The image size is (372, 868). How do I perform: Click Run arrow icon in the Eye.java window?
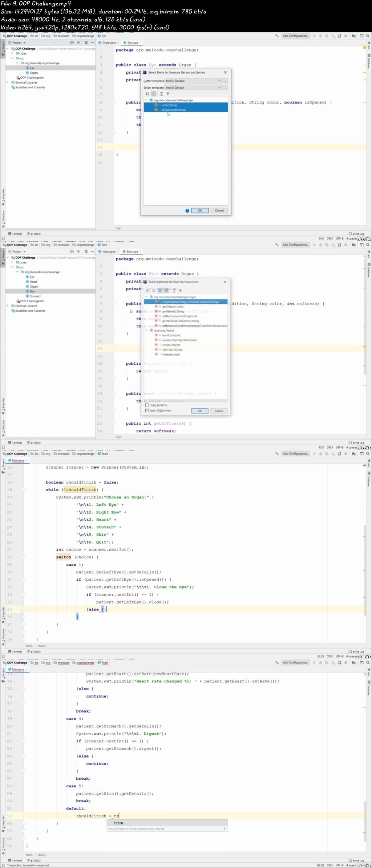click(314, 36)
